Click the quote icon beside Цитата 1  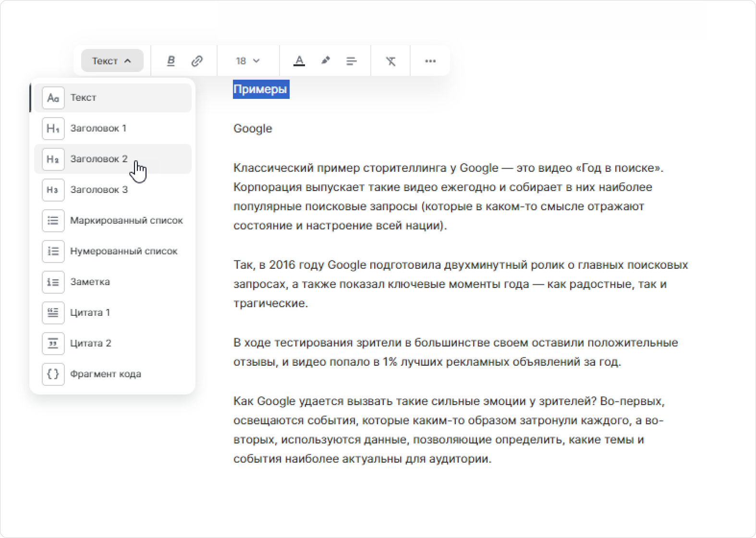(x=53, y=313)
